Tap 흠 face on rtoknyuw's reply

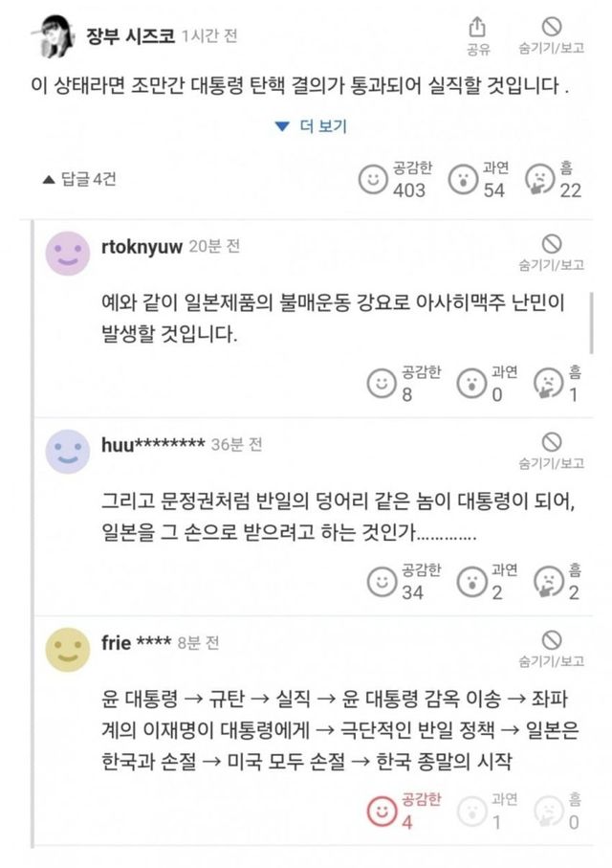pyautogui.click(x=547, y=383)
